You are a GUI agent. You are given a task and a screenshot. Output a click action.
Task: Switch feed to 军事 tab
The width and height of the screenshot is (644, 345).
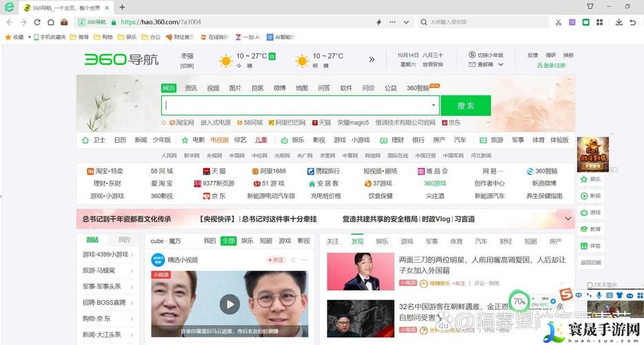(x=432, y=241)
